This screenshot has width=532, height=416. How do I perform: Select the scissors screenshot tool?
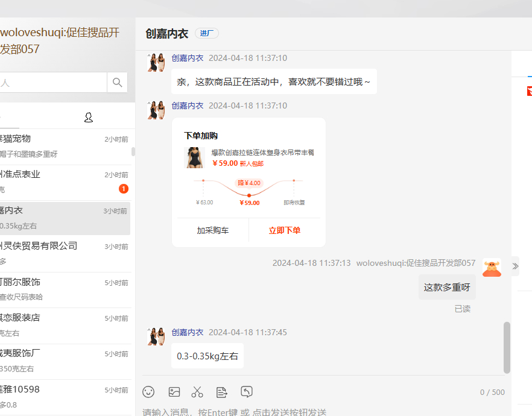click(197, 392)
